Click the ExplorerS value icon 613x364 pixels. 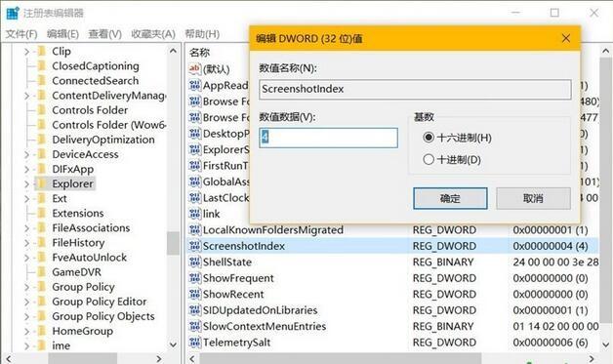tap(194, 149)
